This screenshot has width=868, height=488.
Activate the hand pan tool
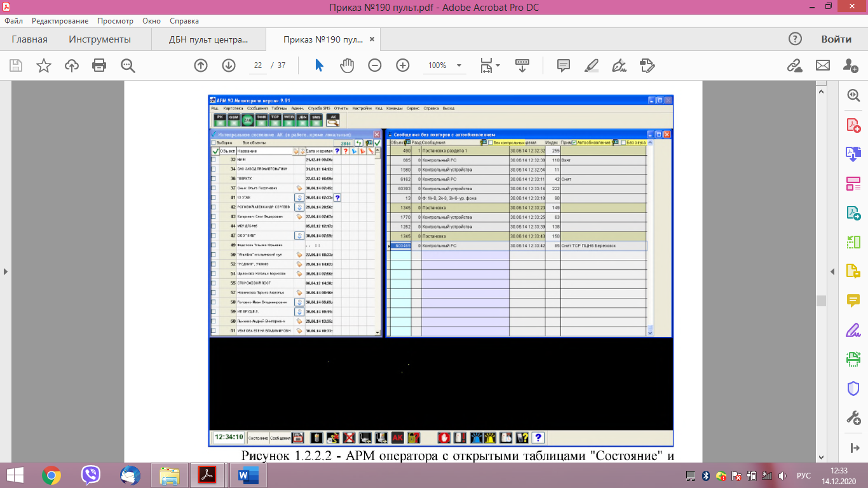346,65
